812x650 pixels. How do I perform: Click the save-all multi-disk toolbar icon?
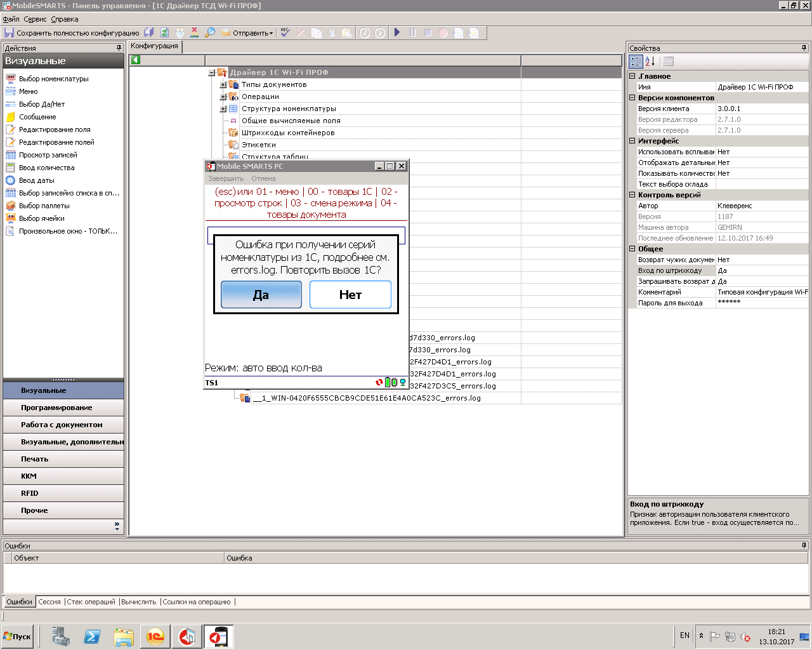(149, 32)
